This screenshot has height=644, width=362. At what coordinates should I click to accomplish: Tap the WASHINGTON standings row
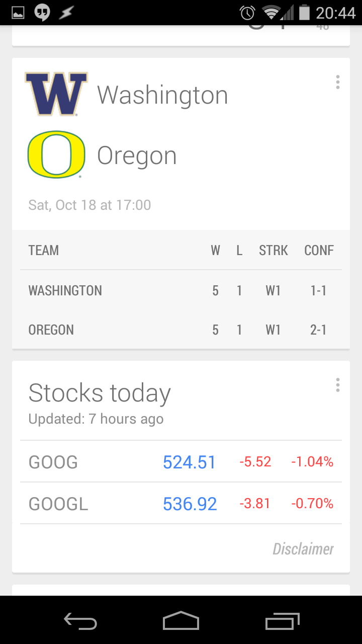[181, 290]
